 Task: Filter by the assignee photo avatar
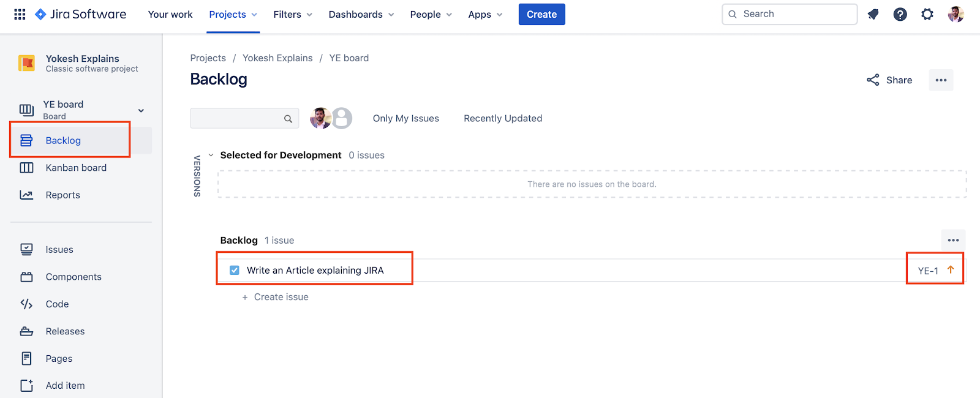tap(320, 118)
